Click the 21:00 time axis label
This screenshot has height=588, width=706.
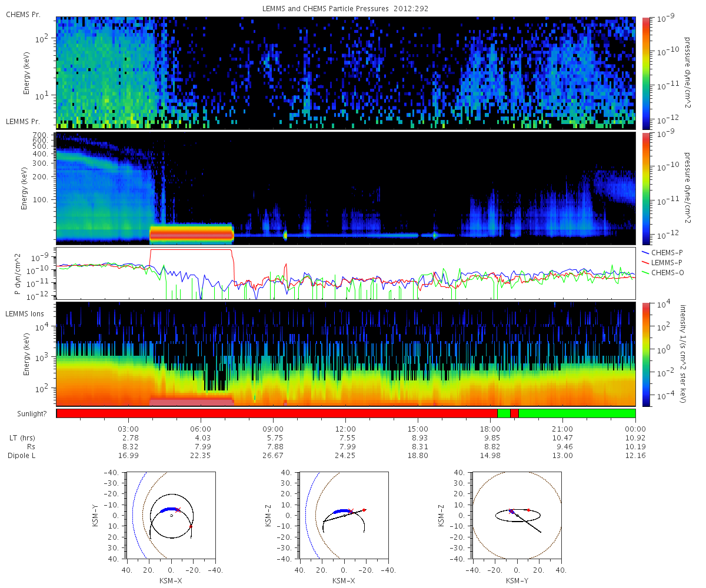click(x=562, y=429)
